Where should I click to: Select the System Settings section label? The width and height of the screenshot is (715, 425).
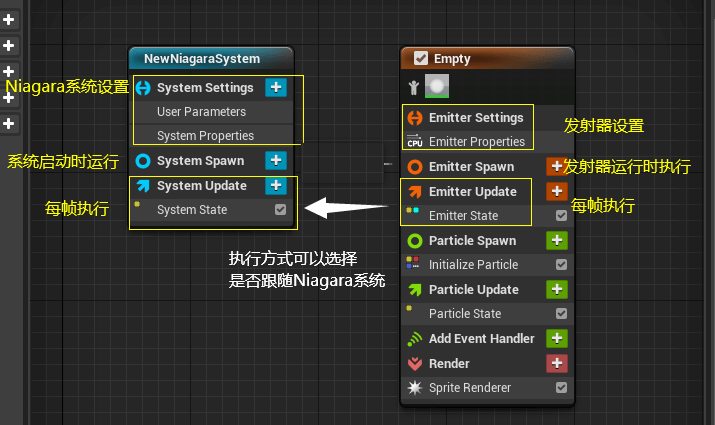point(205,88)
